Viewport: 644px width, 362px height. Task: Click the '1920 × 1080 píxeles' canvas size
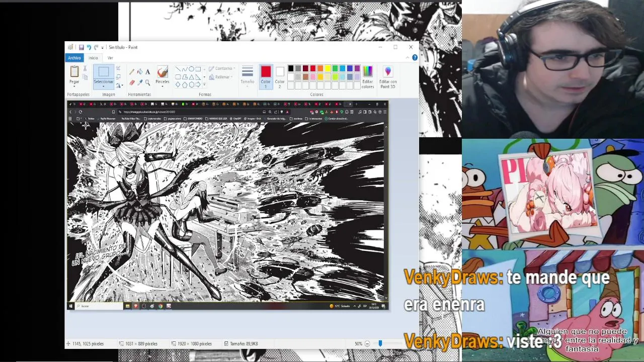point(195,344)
